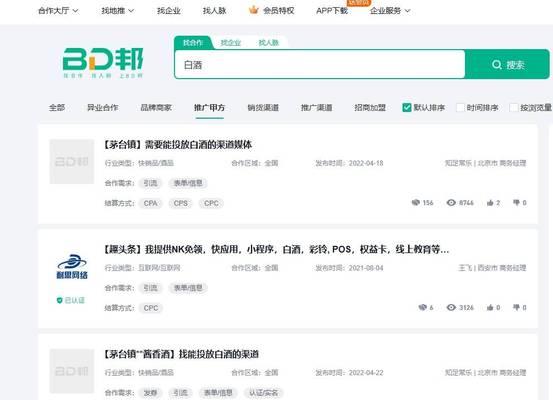
Task: Open APP下载 menu item
Action: pyautogui.click(x=332, y=11)
